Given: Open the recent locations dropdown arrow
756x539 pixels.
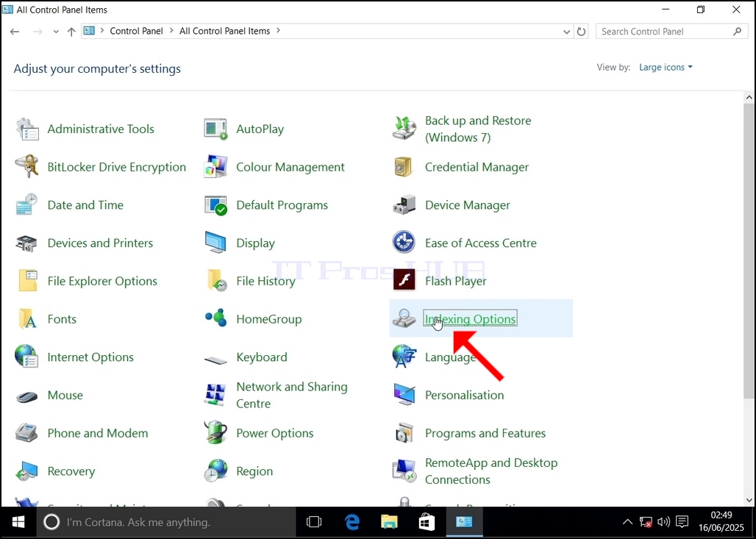Looking at the screenshot, I should pos(56,32).
